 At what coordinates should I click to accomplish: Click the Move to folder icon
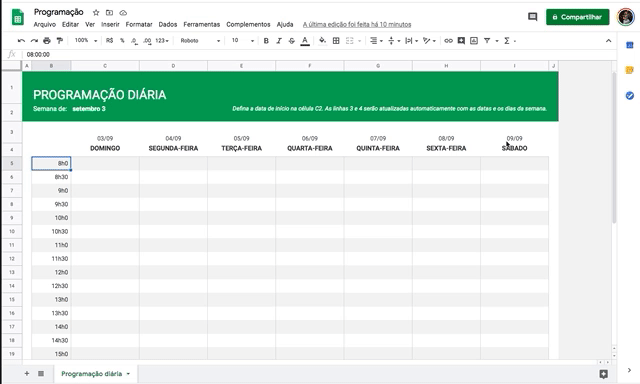coord(109,13)
